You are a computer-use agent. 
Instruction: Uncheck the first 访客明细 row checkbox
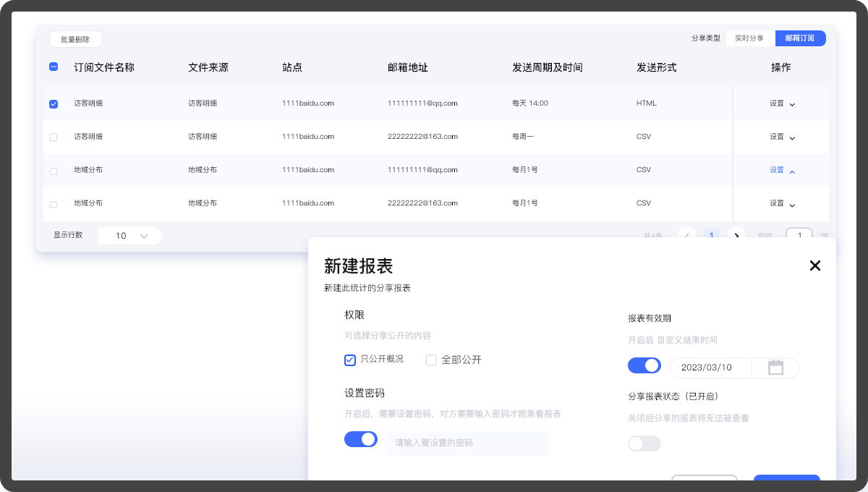point(54,103)
